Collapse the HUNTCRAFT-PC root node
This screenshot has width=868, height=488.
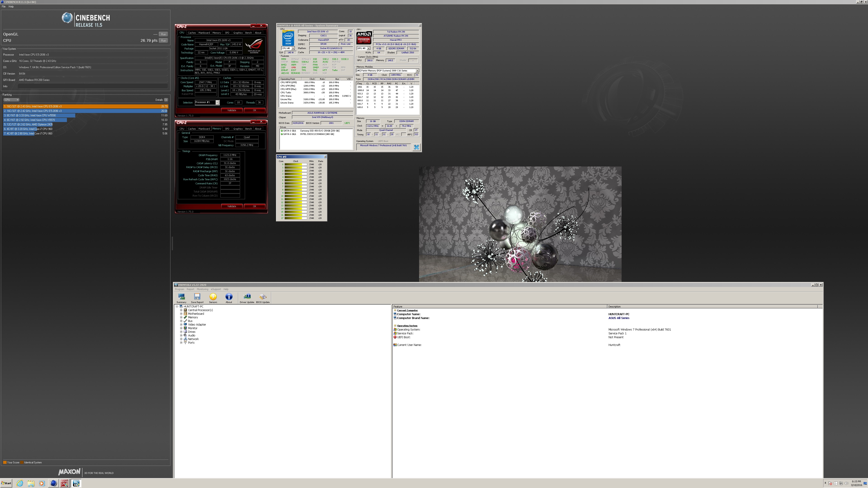coord(177,307)
